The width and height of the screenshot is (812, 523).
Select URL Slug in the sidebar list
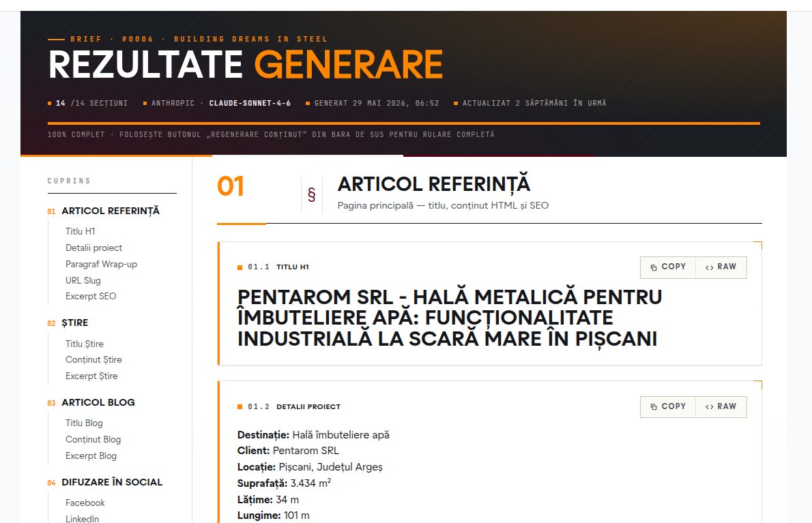pos(83,280)
